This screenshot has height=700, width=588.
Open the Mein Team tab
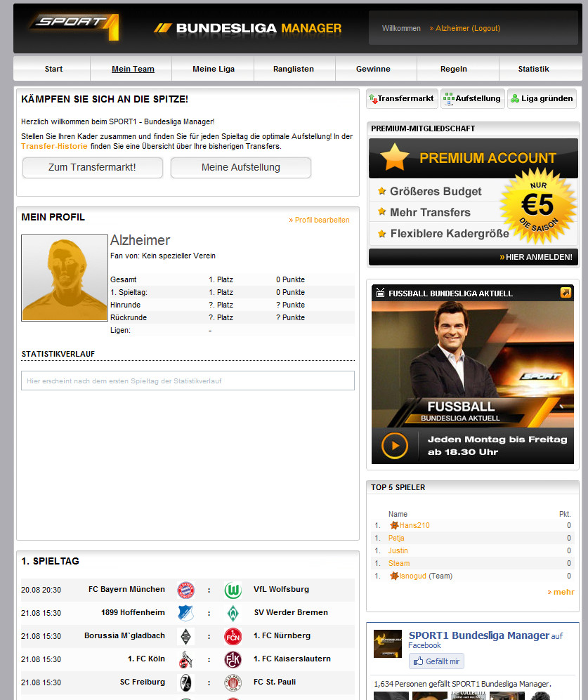[x=133, y=69]
